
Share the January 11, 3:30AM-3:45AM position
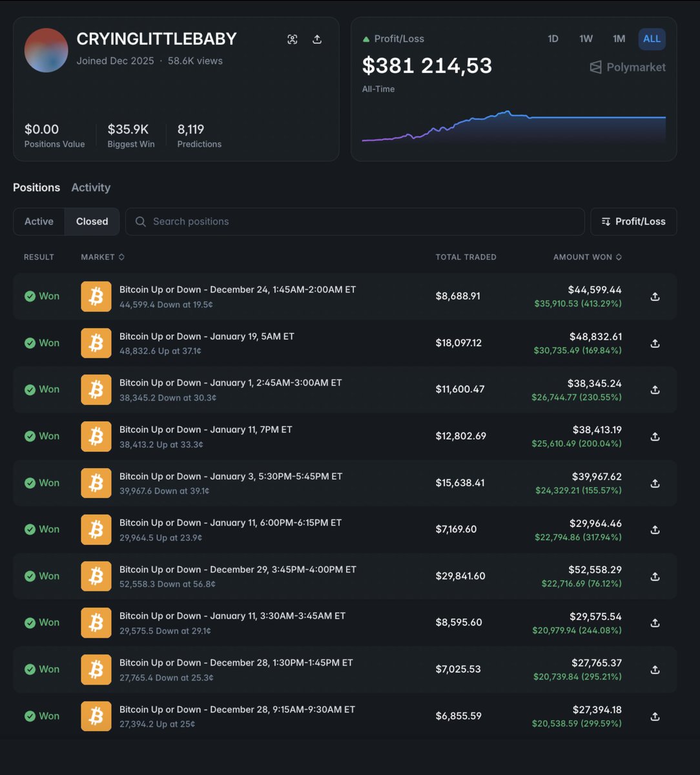click(x=655, y=623)
